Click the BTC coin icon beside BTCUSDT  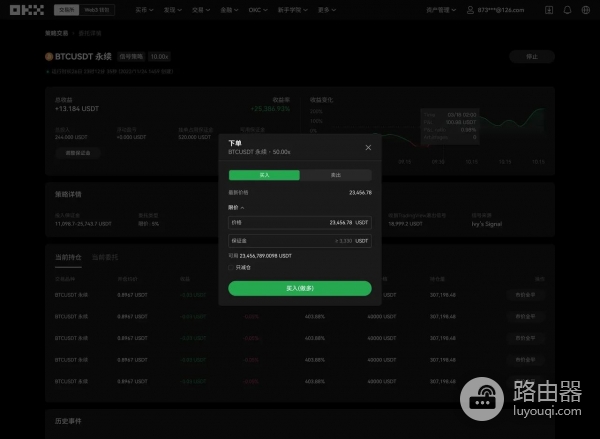coord(49,57)
